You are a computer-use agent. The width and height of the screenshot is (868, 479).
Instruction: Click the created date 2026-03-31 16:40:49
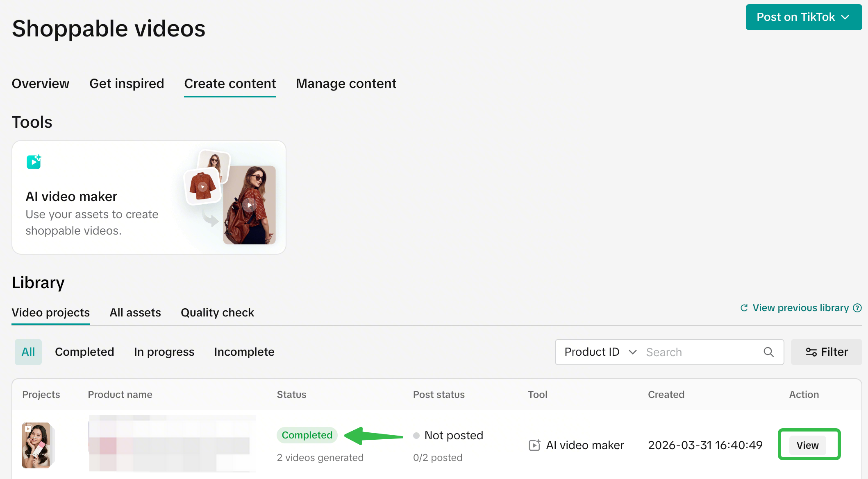pyautogui.click(x=705, y=445)
